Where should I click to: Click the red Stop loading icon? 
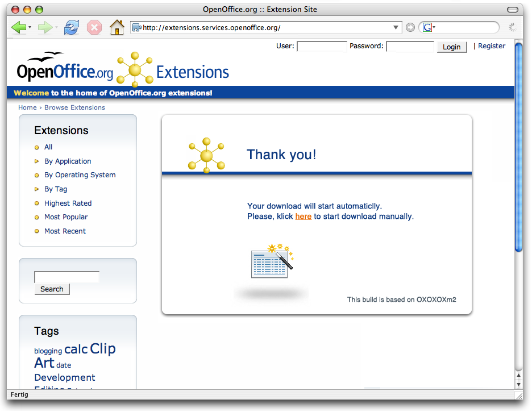point(94,27)
